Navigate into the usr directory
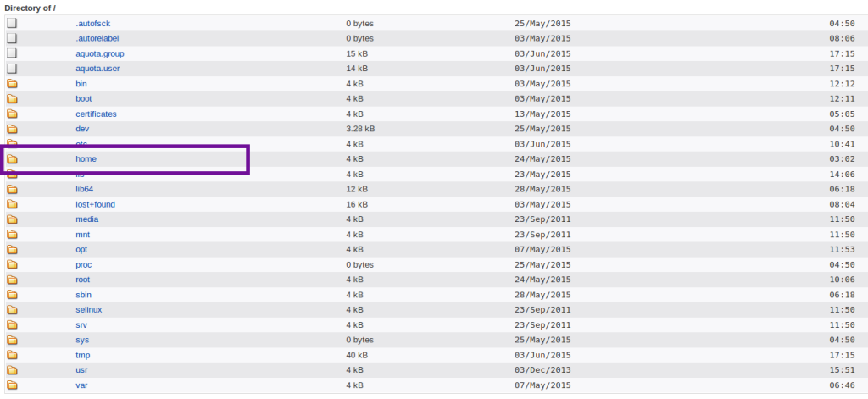The width and height of the screenshot is (868, 399). point(81,370)
